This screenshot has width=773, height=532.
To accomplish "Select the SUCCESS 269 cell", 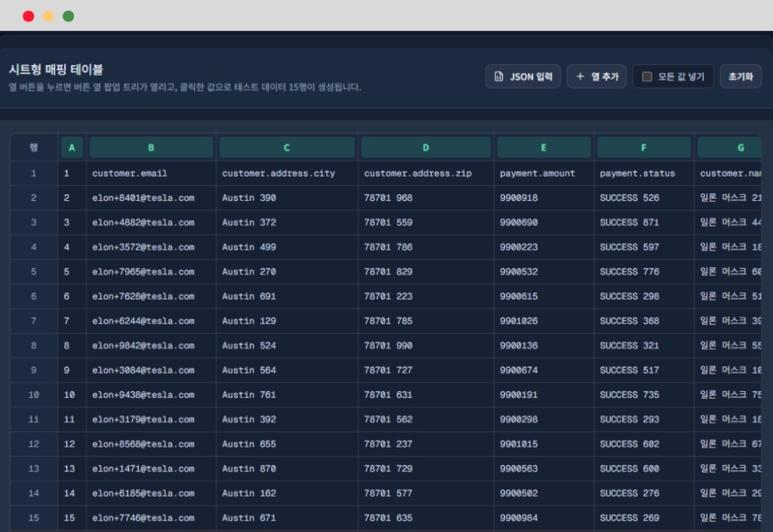I will 644,518.
